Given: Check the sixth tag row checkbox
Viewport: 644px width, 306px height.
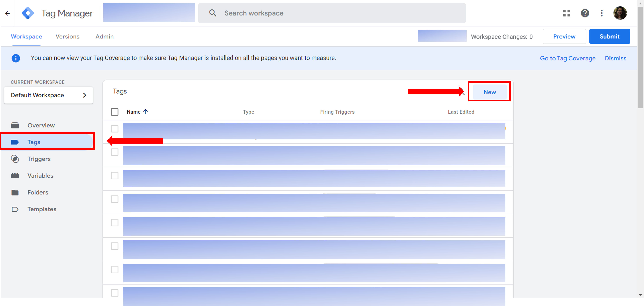Looking at the screenshot, I should [x=114, y=246].
